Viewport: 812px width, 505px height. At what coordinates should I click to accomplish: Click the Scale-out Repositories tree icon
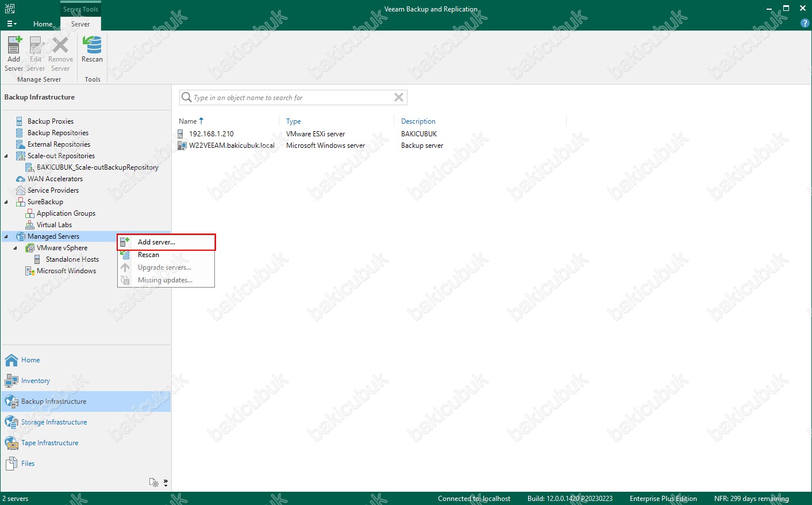point(21,156)
